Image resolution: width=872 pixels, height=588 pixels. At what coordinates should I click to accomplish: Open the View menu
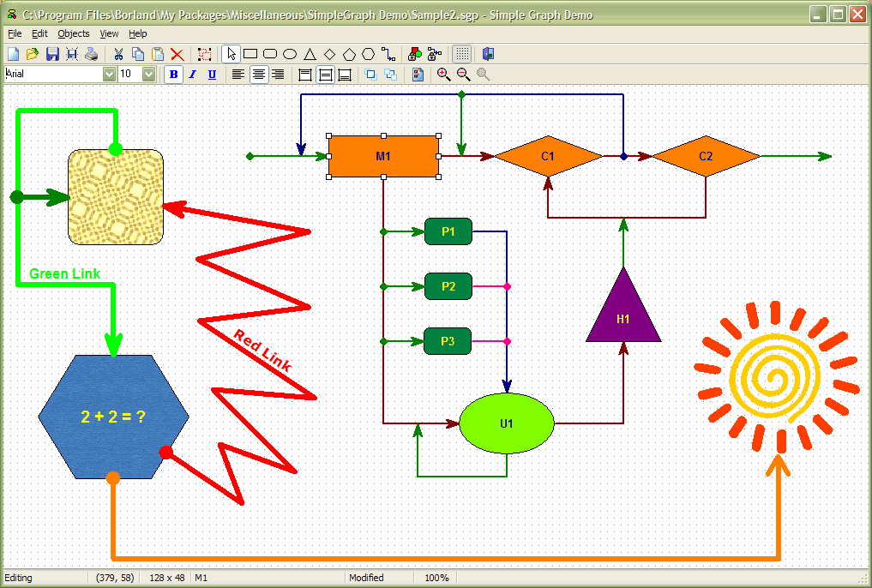(x=109, y=33)
